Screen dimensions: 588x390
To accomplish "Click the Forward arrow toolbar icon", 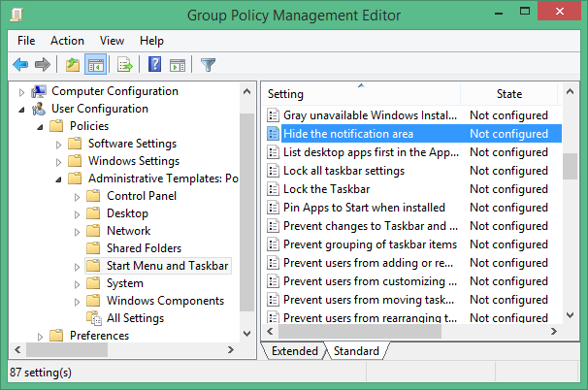I will 42,65.
